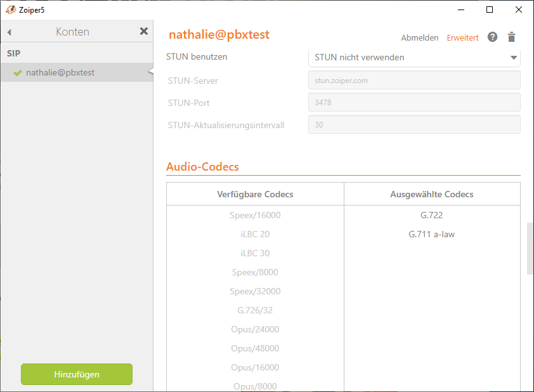Viewport: 534px width, 392px height.
Task: Open help via question mark icon
Action: 493,37
